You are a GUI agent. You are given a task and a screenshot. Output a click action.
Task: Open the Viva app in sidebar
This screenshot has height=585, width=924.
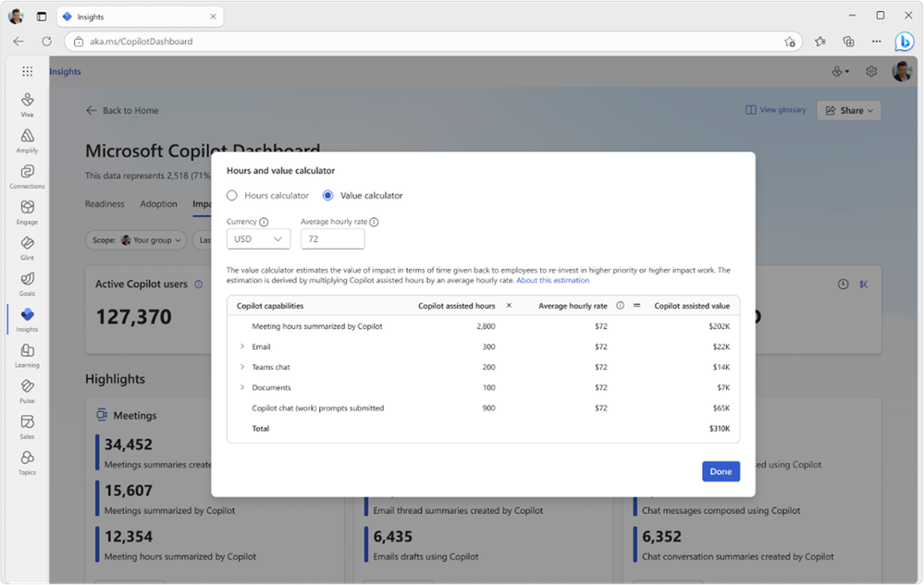[27, 104]
